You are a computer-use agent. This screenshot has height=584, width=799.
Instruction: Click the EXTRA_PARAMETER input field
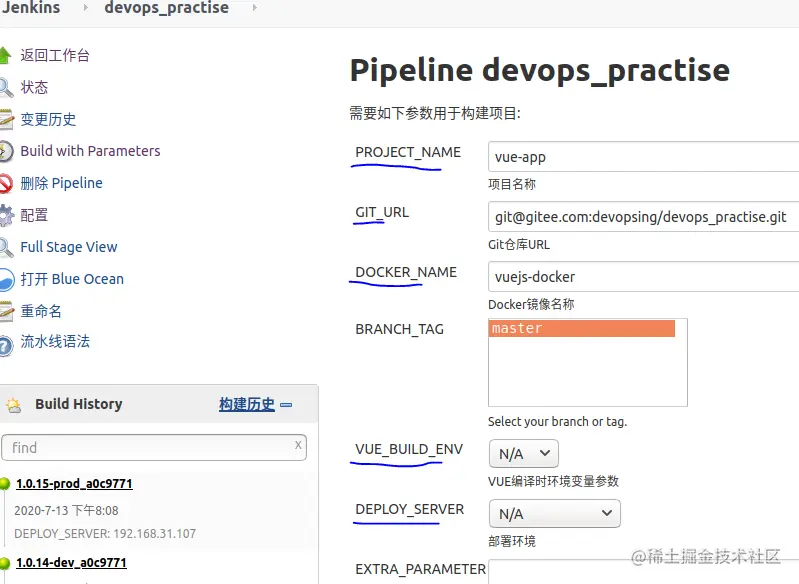point(643,572)
